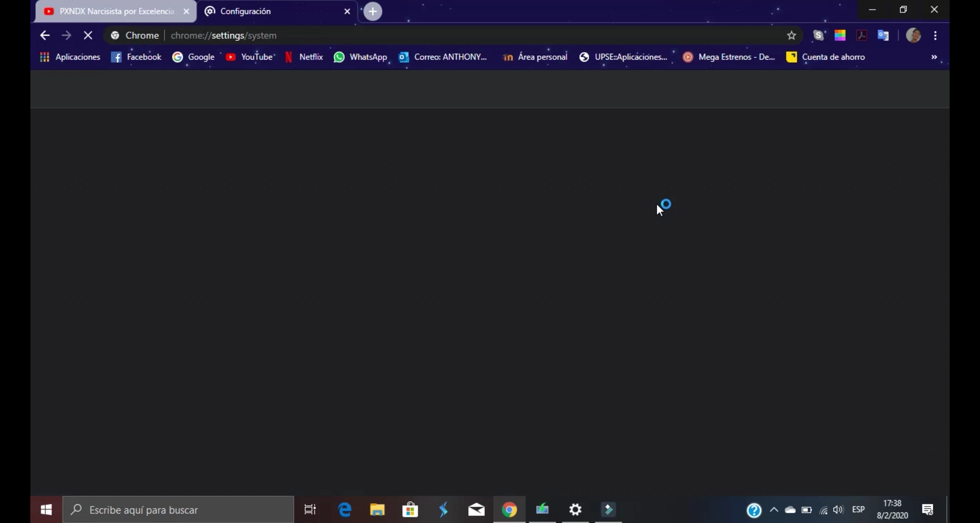This screenshot has height=523, width=980.
Task: Open the Área personal bookmark
Action: pos(534,57)
